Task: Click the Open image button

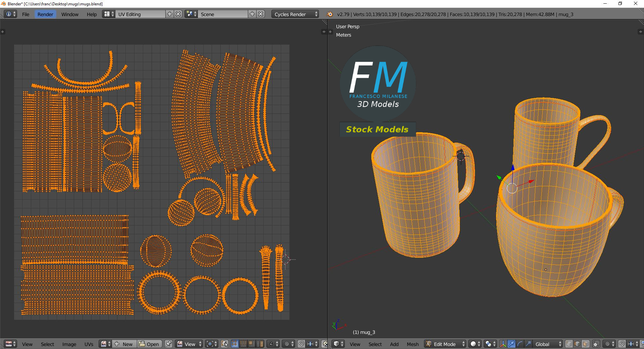Action: [x=149, y=344]
